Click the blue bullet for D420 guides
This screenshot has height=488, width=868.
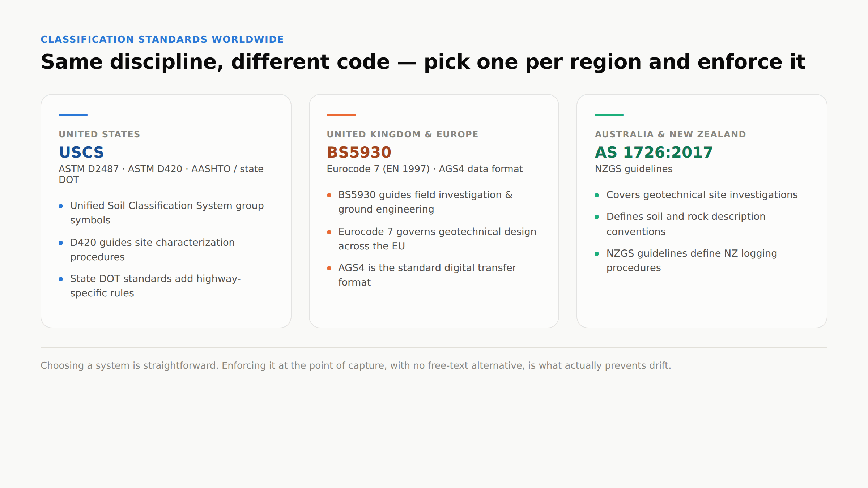(61, 243)
